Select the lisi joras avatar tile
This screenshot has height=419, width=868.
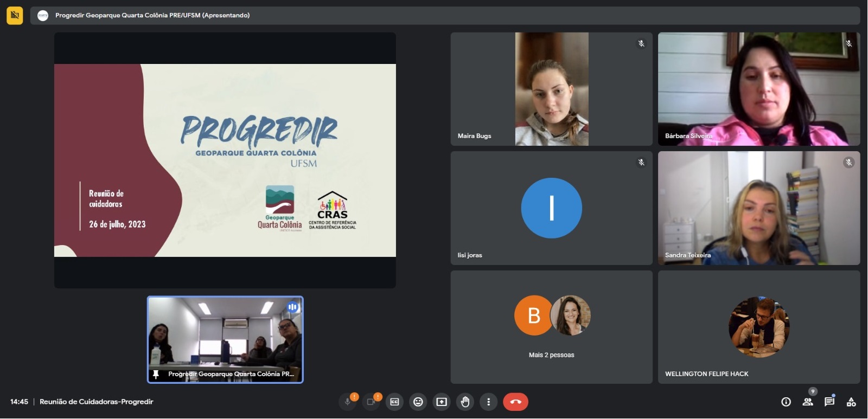coord(551,208)
